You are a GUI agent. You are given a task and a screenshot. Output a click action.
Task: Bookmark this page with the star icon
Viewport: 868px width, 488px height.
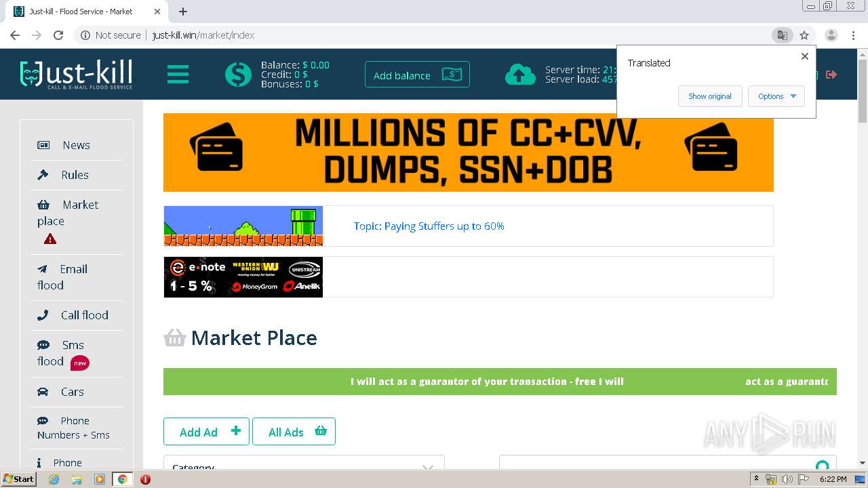tap(804, 35)
